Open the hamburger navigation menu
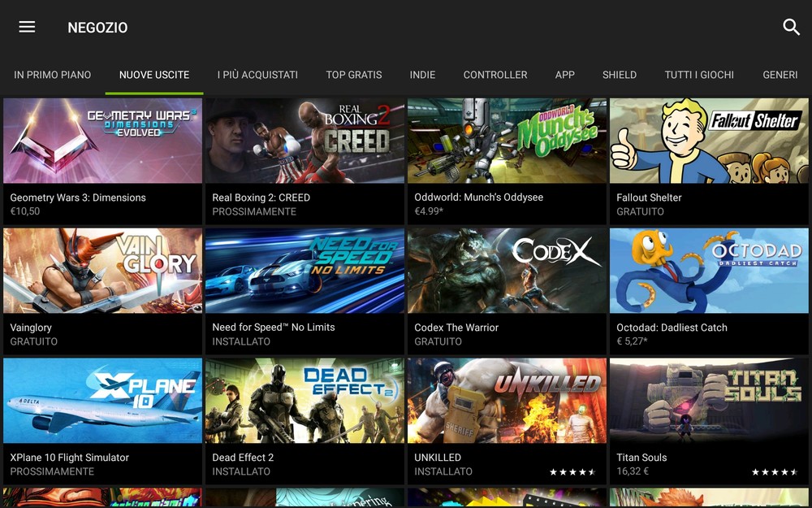The height and width of the screenshot is (508, 812). (27, 27)
